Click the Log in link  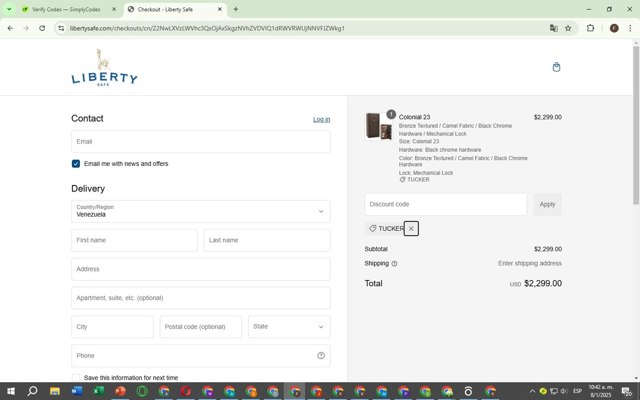coord(322,120)
